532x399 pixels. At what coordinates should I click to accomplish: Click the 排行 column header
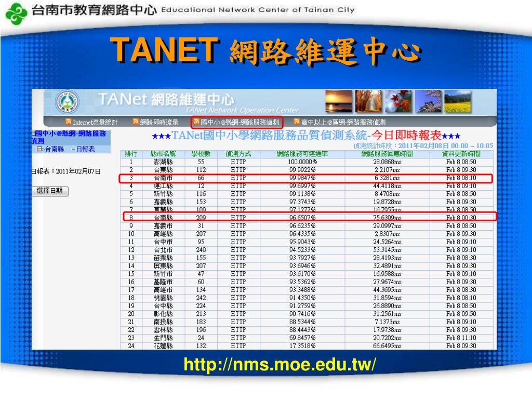point(131,154)
